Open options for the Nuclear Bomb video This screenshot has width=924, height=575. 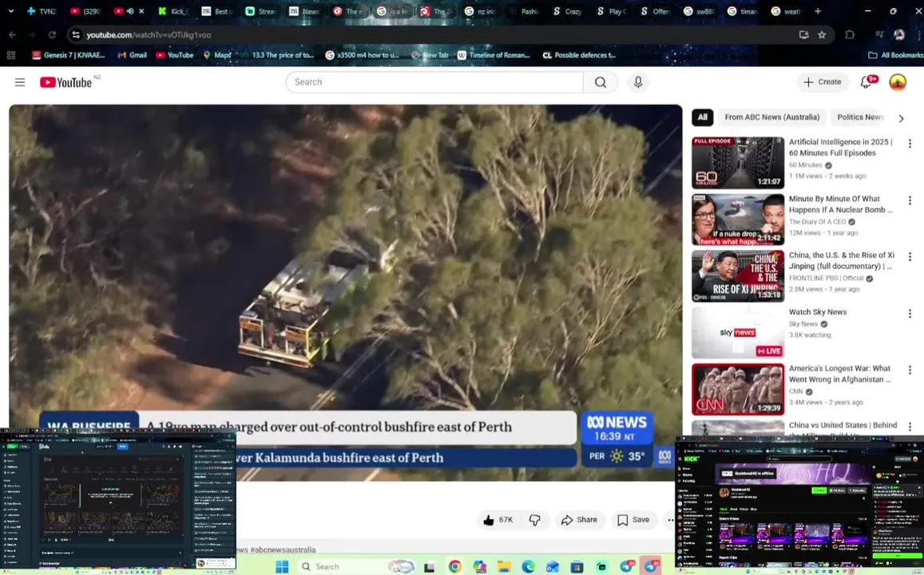tap(910, 200)
